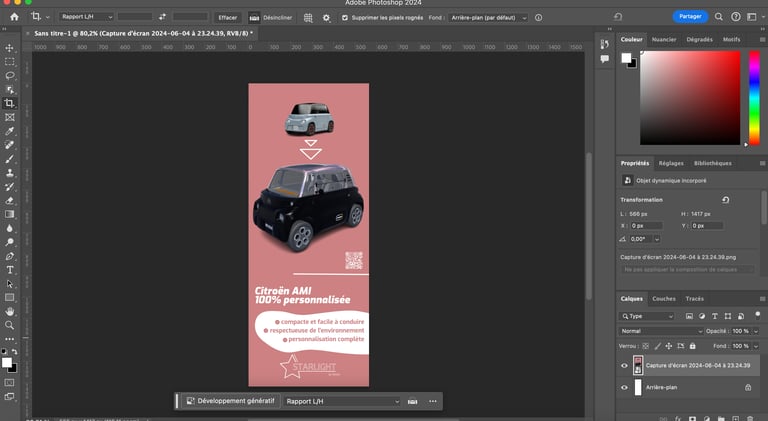The width and height of the screenshot is (768, 421).
Task: Click the Effacer button
Action: coord(228,17)
